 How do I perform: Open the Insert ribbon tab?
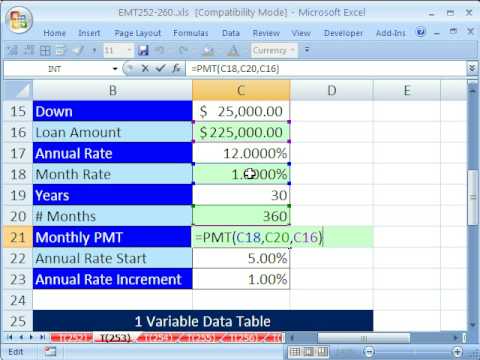point(89,33)
